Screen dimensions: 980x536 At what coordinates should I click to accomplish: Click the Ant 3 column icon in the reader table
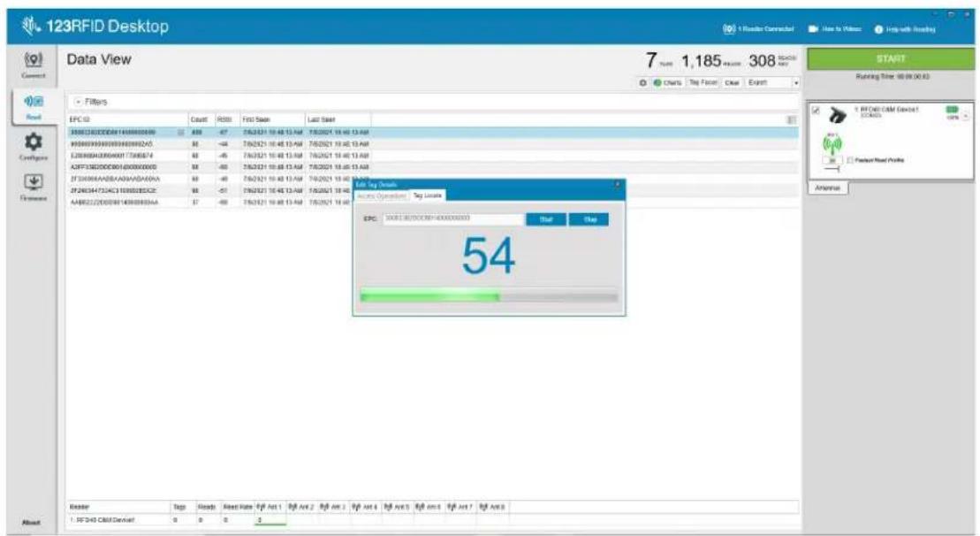pyautogui.click(x=324, y=507)
